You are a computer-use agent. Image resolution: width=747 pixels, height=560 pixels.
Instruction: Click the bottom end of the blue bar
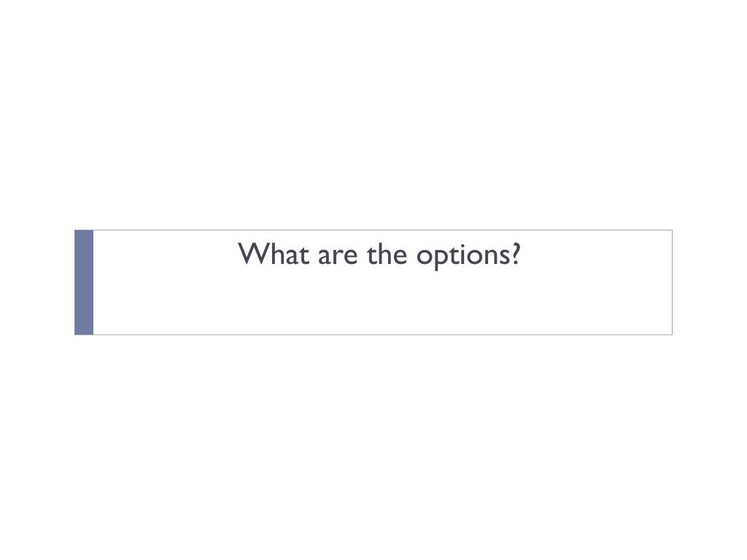pyautogui.click(x=84, y=332)
